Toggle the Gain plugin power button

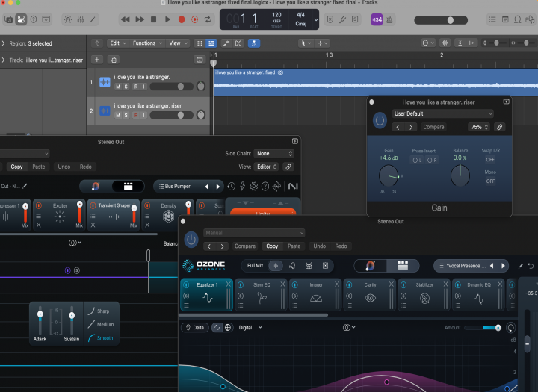pos(380,120)
